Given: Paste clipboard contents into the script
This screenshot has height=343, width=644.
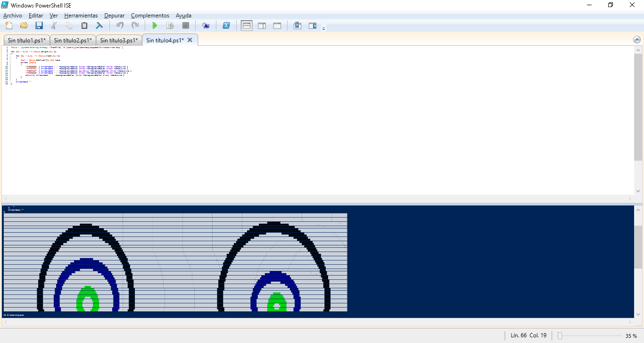Looking at the screenshot, I should [84, 25].
